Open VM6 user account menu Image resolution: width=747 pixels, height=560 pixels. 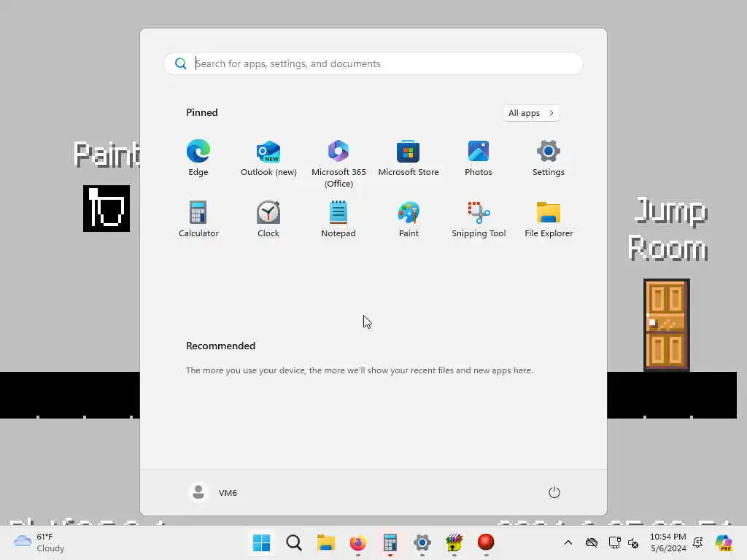tap(213, 492)
